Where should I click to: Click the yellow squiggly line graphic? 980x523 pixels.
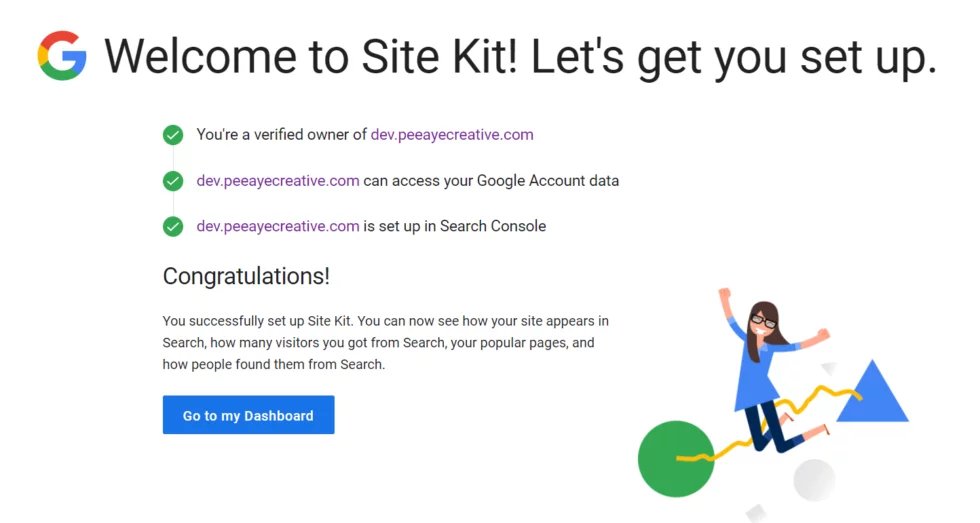pos(769,425)
